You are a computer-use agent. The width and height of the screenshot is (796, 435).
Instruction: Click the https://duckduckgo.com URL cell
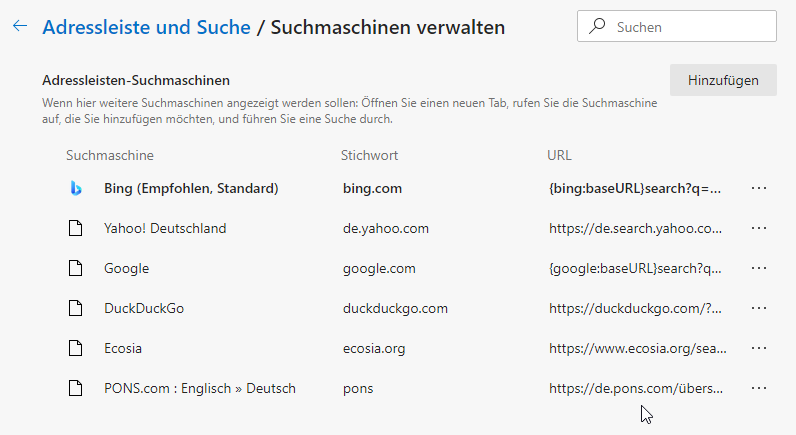(635, 308)
